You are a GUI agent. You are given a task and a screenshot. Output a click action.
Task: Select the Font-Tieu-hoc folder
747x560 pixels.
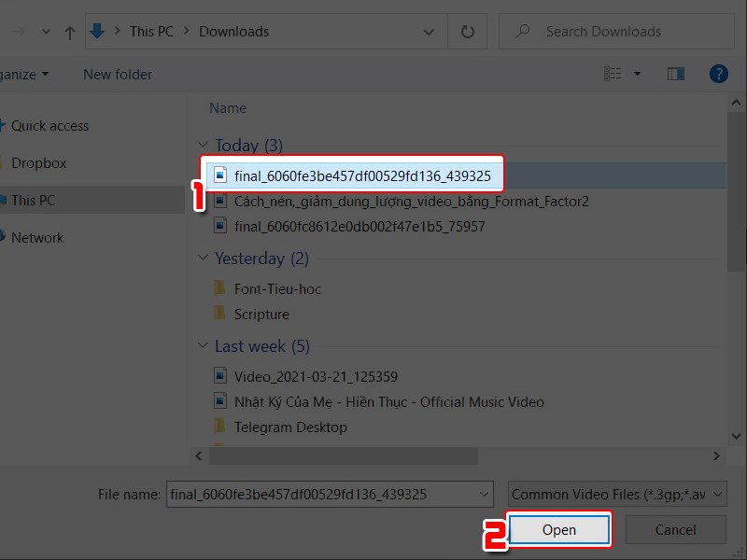(277, 289)
